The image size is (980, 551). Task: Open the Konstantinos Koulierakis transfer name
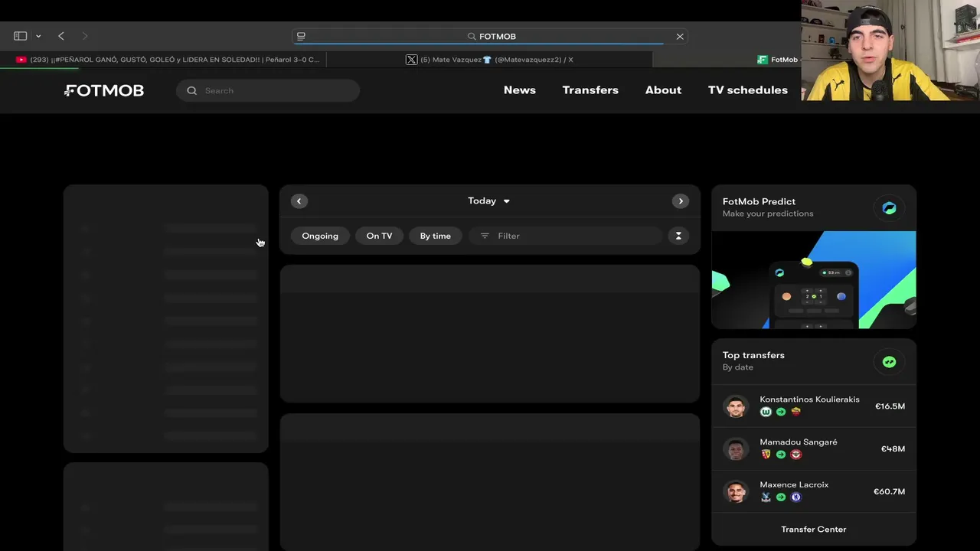(x=809, y=399)
